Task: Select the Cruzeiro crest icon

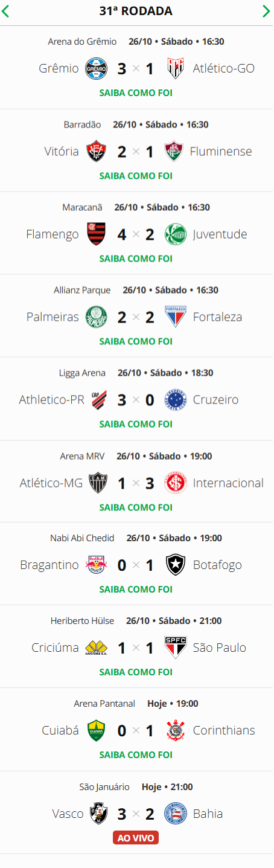Action: pyautogui.click(x=176, y=399)
